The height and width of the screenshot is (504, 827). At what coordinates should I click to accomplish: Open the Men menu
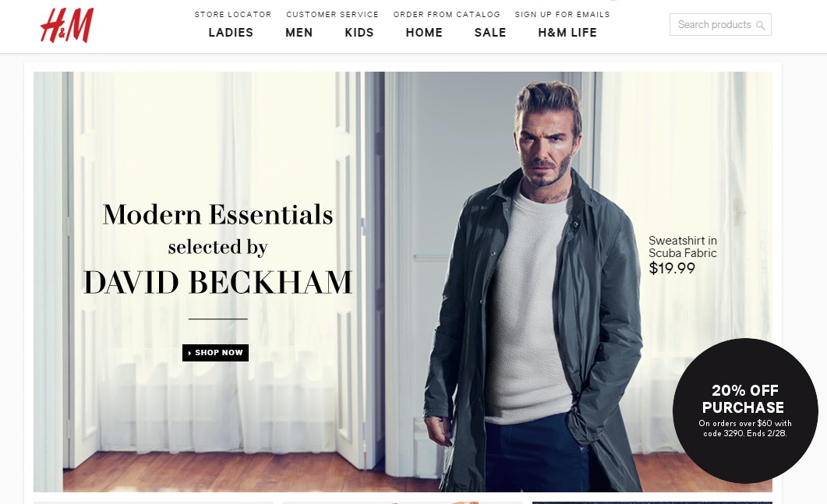click(299, 33)
